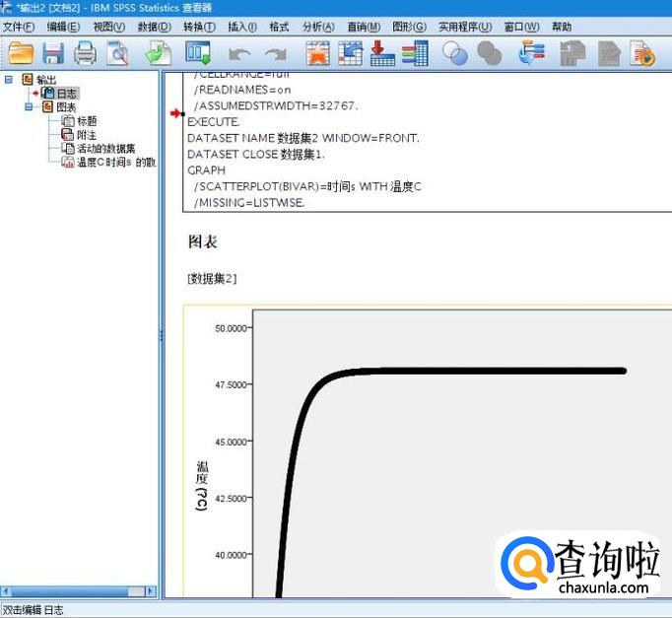Click the 50.0000 y-axis tick label
The width and height of the screenshot is (672, 618).
[231, 328]
